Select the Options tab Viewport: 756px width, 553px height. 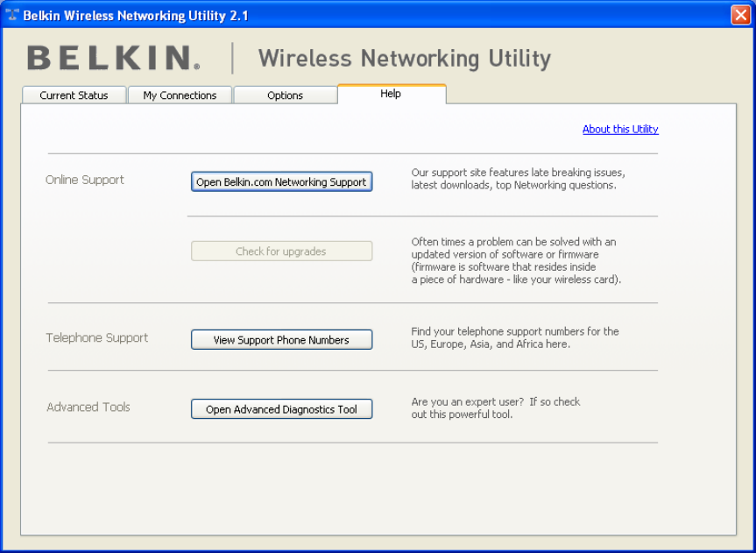285,95
